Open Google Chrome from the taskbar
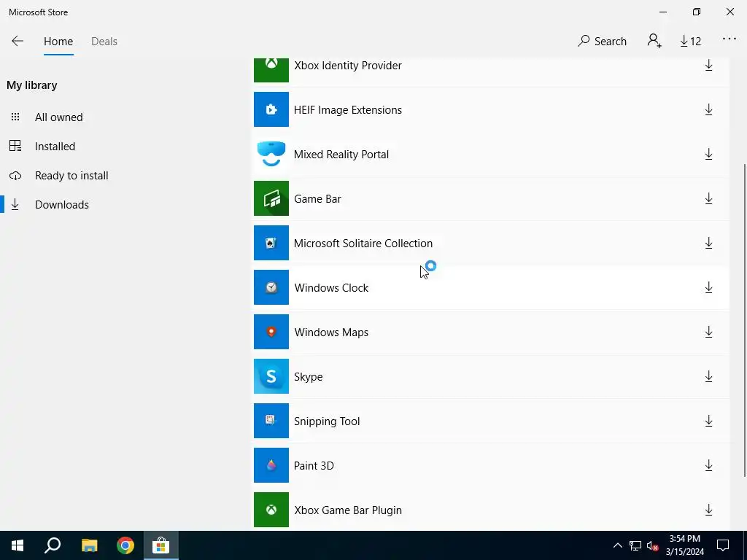747x560 pixels. coord(125,545)
